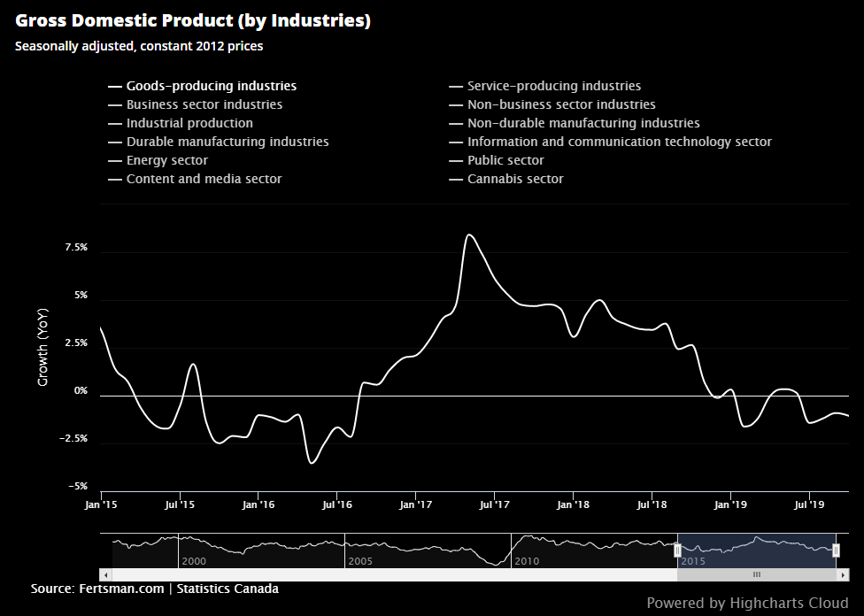
Task: Toggle Durable manufacturing industries series
Action: coord(218,142)
